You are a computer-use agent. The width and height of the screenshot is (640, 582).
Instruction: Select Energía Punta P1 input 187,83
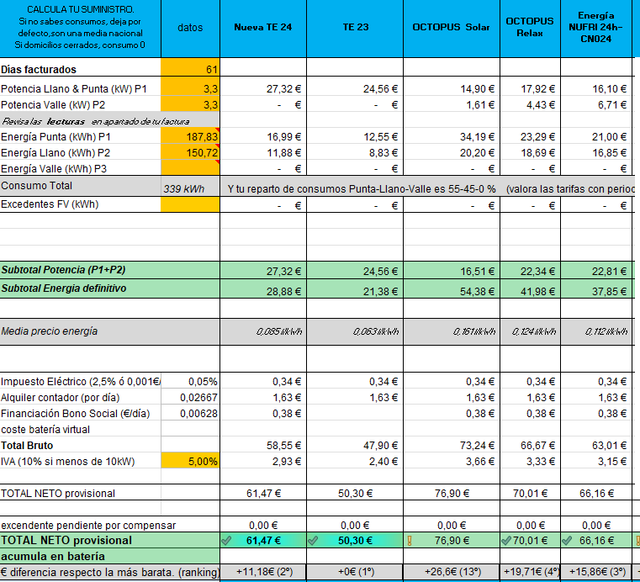(x=190, y=136)
